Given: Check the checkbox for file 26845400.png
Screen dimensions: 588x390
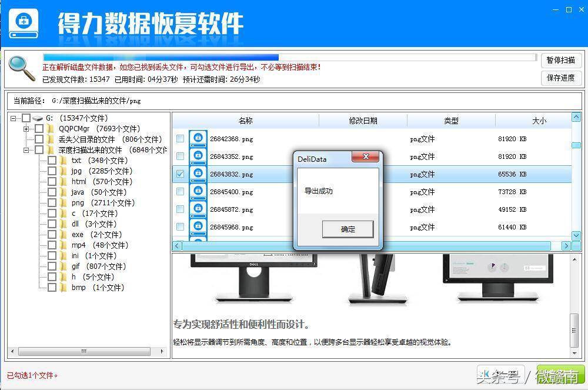Looking at the screenshot, I should [x=179, y=192].
